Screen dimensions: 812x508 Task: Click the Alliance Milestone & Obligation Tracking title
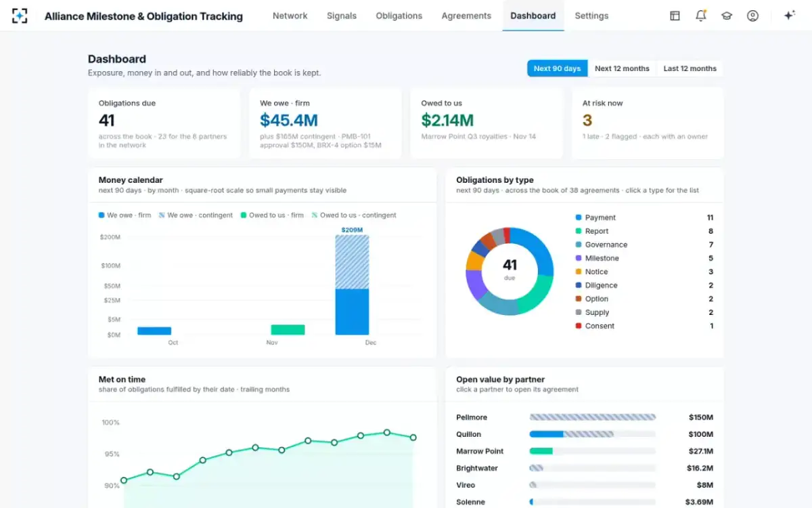tap(143, 16)
